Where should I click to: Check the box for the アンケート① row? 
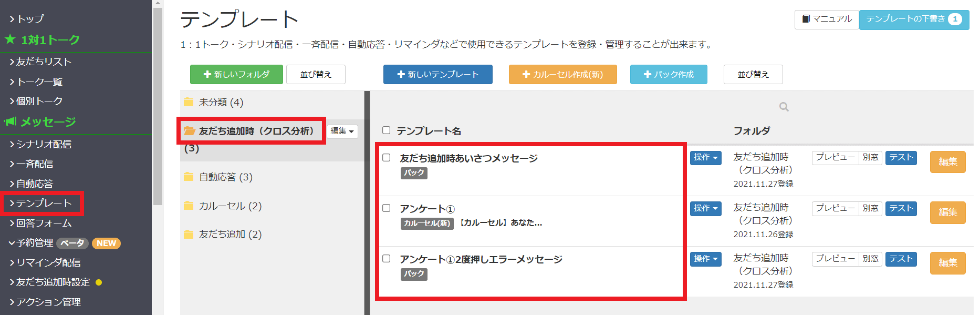[387, 208]
